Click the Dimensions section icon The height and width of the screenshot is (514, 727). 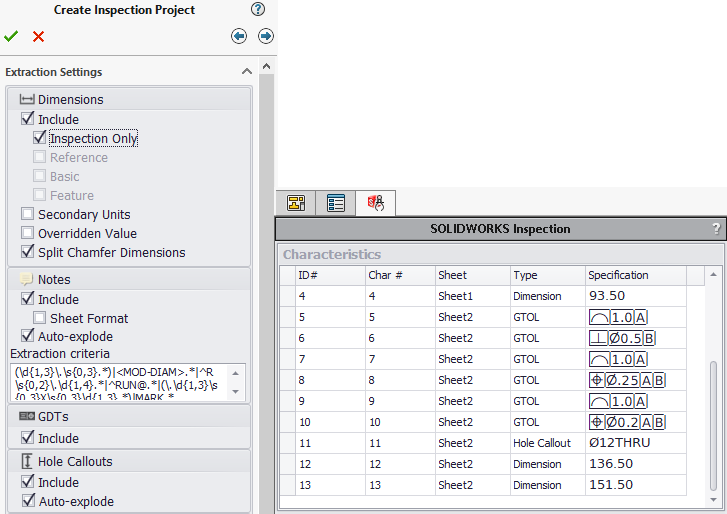tap(27, 99)
